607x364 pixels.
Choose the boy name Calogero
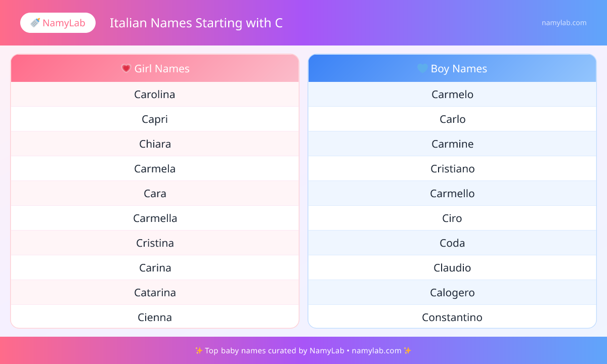tap(452, 292)
